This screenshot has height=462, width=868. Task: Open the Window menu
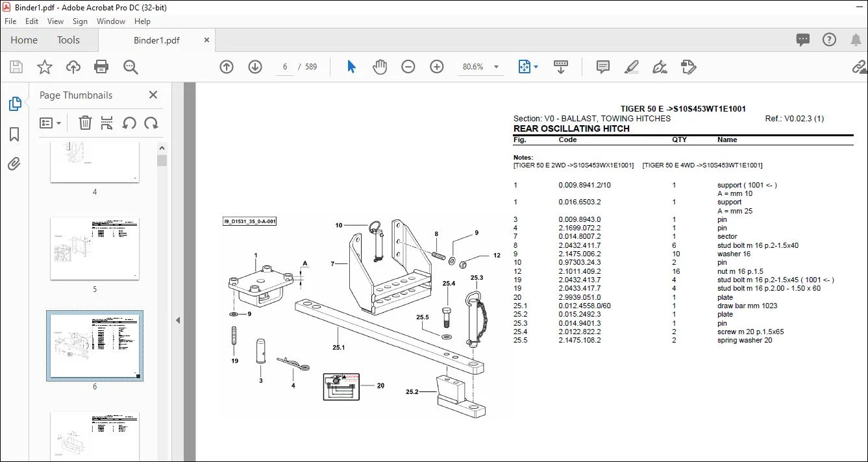[111, 21]
